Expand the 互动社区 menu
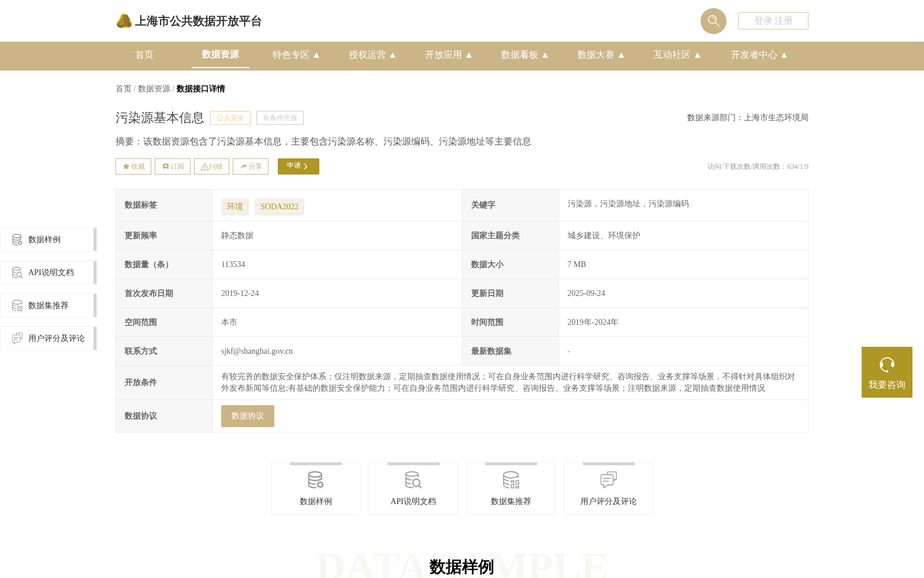Screen dimensions: 924x578 [677, 55]
